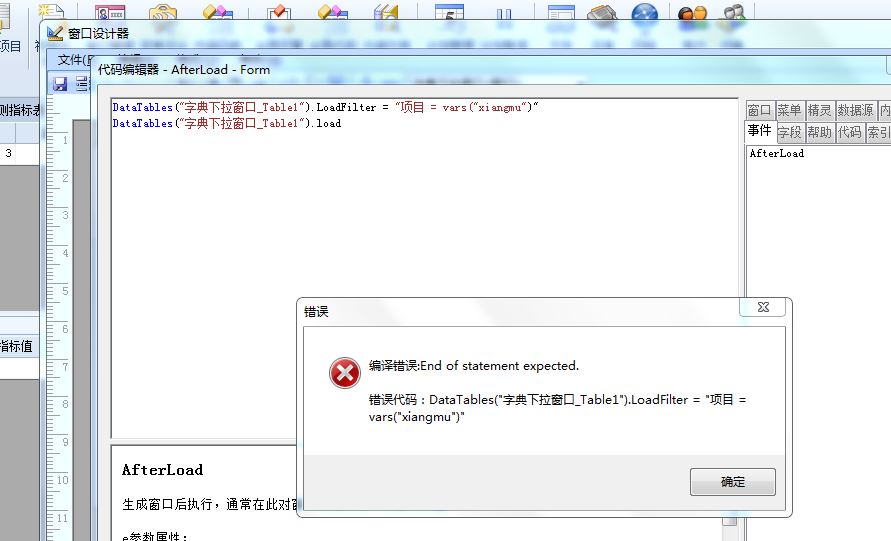
Task: Confirm the error with 确定 button
Action: click(732, 481)
